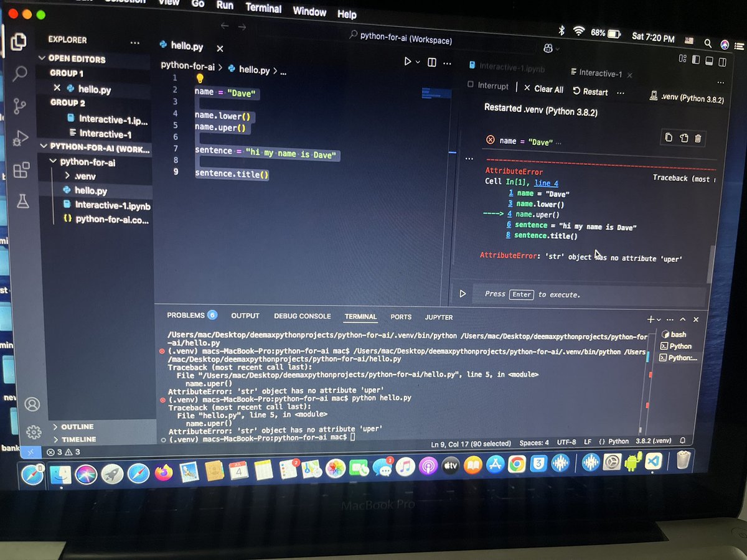Open the Extensions view

pos(22,170)
